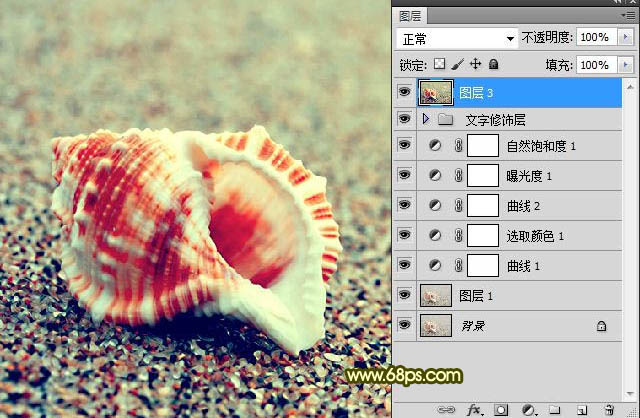Hide the 背景 layer eye icon
This screenshot has height=418, width=640.
pyautogui.click(x=405, y=325)
